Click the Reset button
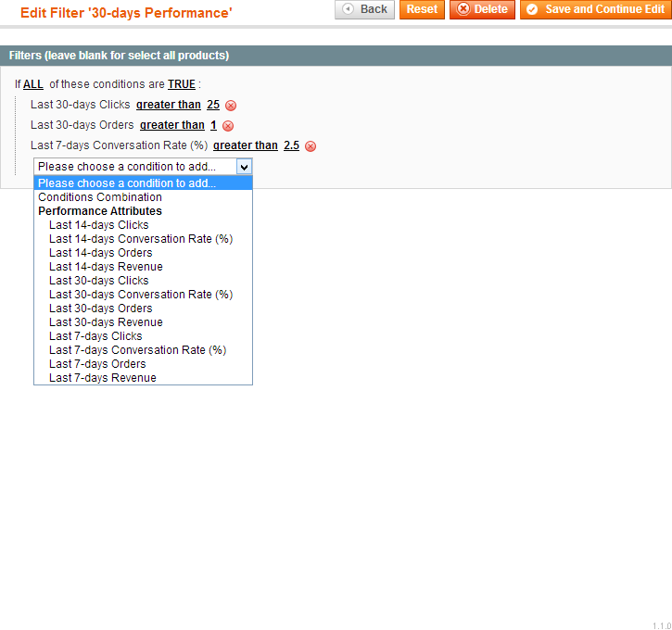Screen dimensions: 672x630 pyautogui.click(x=422, y=9)
